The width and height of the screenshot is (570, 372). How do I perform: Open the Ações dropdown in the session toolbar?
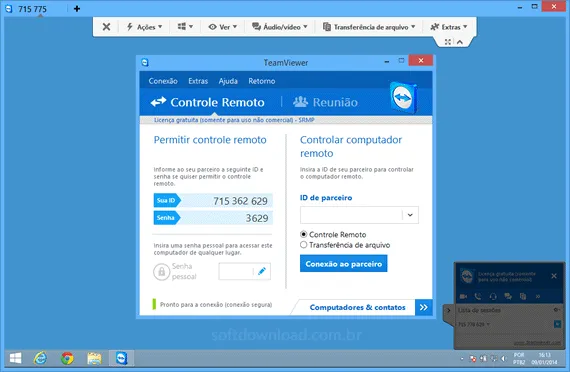144,27
